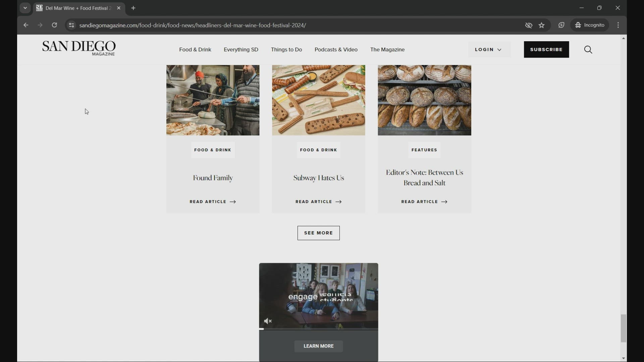The image size is (644, 362).
Task: Open the site search magnifier icon
Action: click(x=588, y=50)
